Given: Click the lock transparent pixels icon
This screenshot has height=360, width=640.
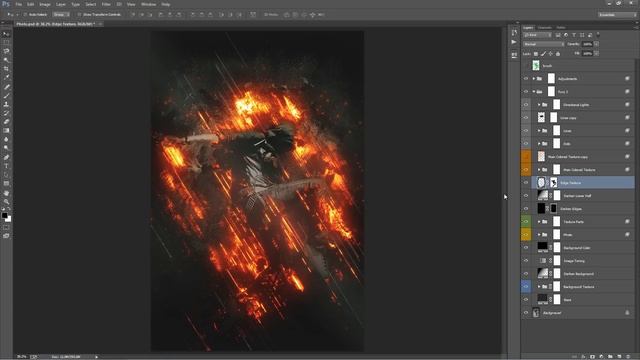Looking at the screenshot, I should [536, 54].
